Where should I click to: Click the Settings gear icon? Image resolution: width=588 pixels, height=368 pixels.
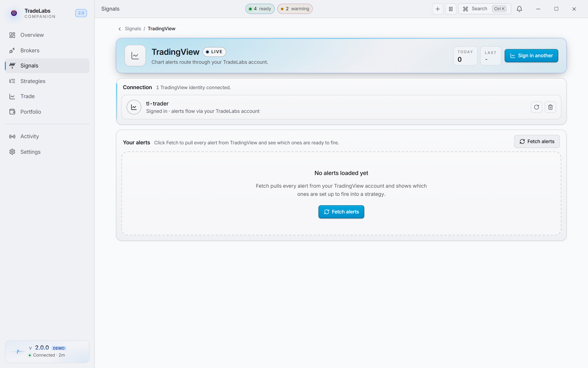[12, 152]
